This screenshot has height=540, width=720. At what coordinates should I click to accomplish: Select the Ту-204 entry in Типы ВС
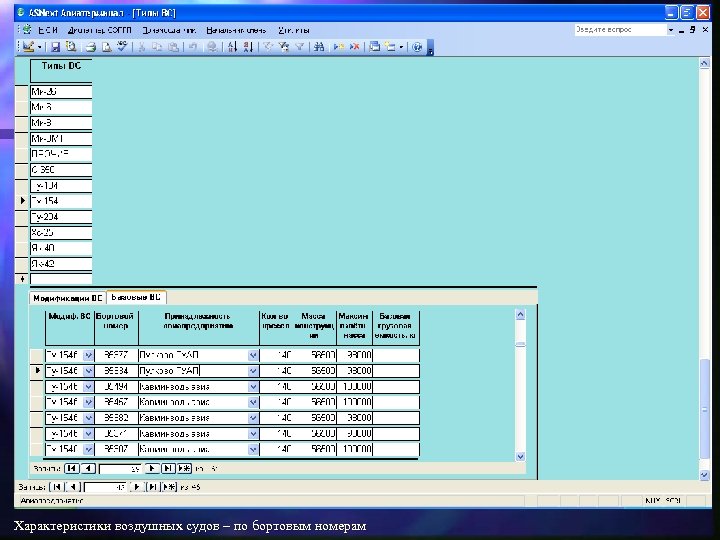pos(61,217)
